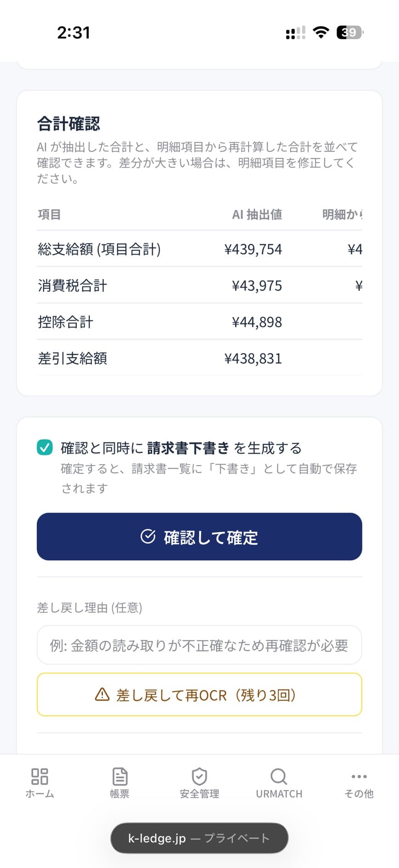
Task: Open the その他 three-dots icon
Action: 359,776
